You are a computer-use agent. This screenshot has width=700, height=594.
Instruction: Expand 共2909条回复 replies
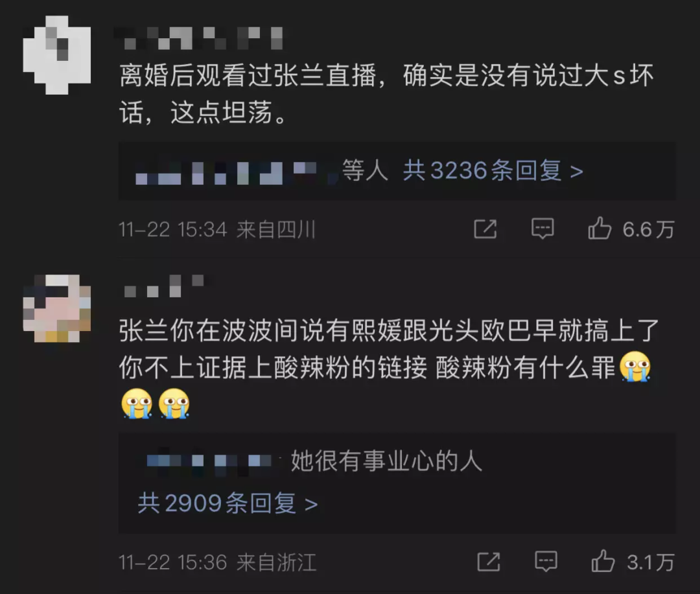227,504
